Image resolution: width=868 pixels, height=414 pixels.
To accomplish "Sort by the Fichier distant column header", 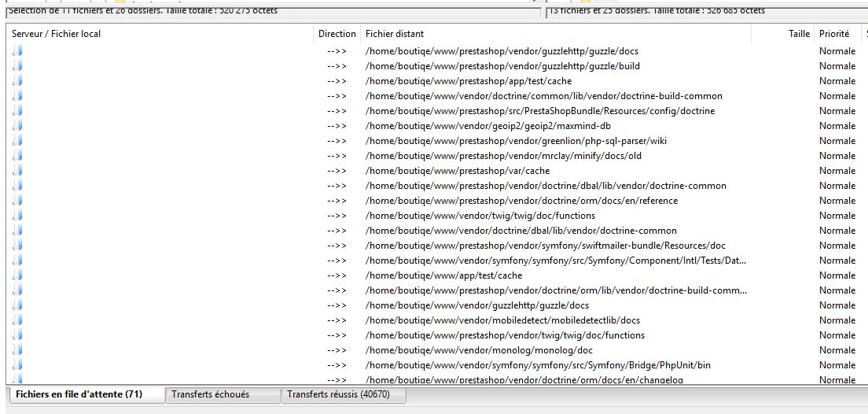I will pyautogui.click(x=556, y=34).
